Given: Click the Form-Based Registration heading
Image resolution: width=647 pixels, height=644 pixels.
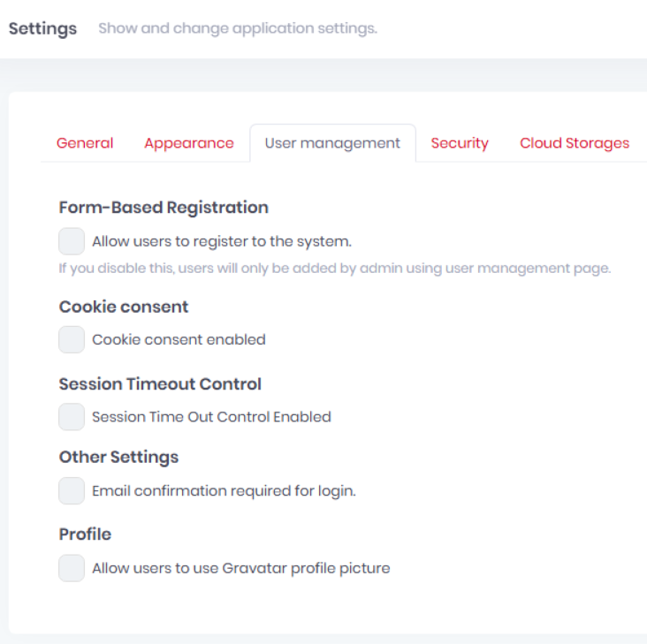Looking at the screenshot, I should [164, 208].
